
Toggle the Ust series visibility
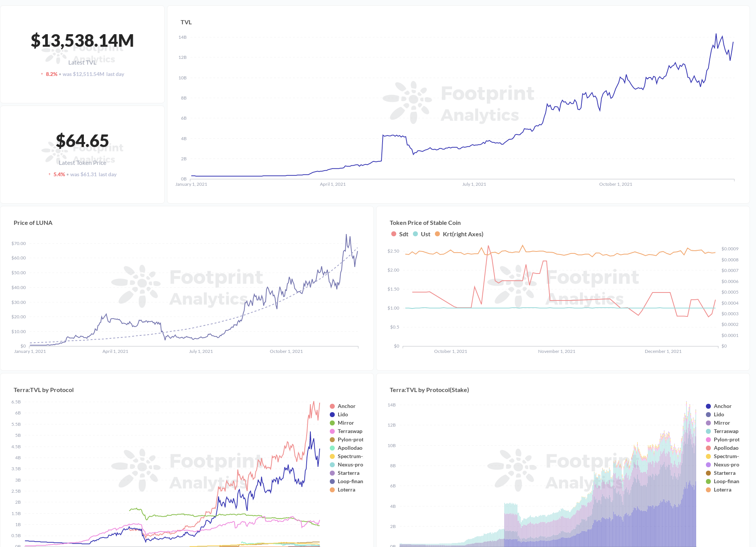point(422,234)
